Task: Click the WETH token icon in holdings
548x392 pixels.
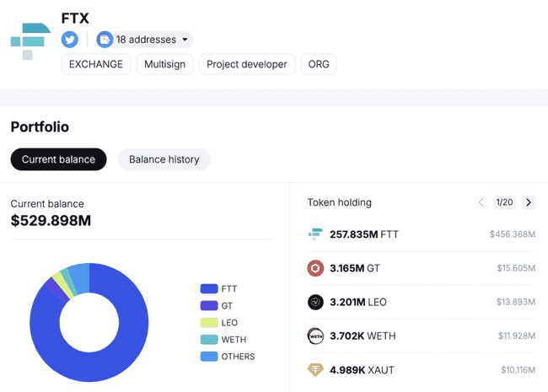Action: pos(315,336)
